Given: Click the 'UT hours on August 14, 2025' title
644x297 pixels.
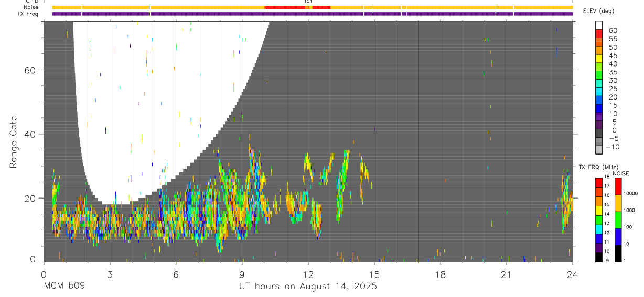Looking at the screenshot, I should click(308, 287).
